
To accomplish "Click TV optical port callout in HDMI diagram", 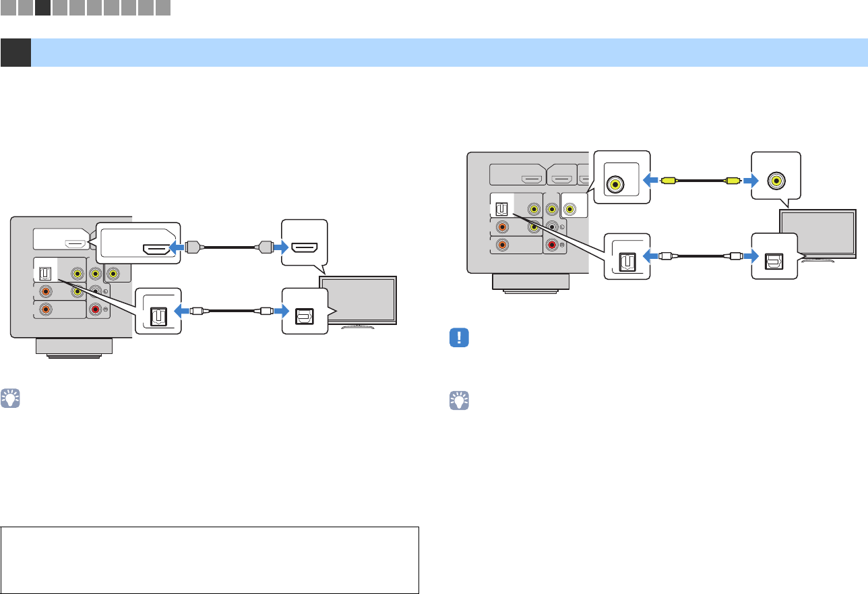I will (305, 313).
